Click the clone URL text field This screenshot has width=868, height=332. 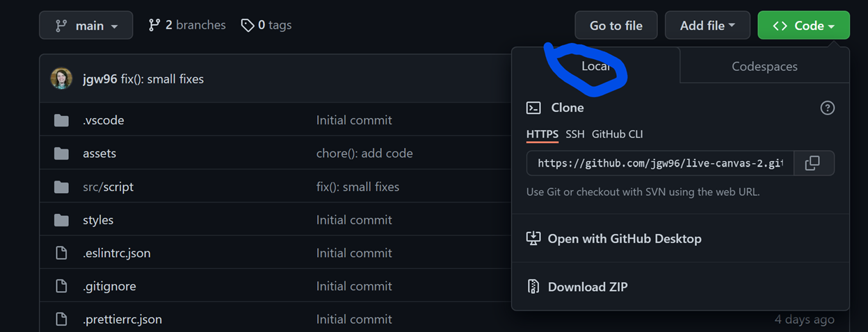(659, 163)
